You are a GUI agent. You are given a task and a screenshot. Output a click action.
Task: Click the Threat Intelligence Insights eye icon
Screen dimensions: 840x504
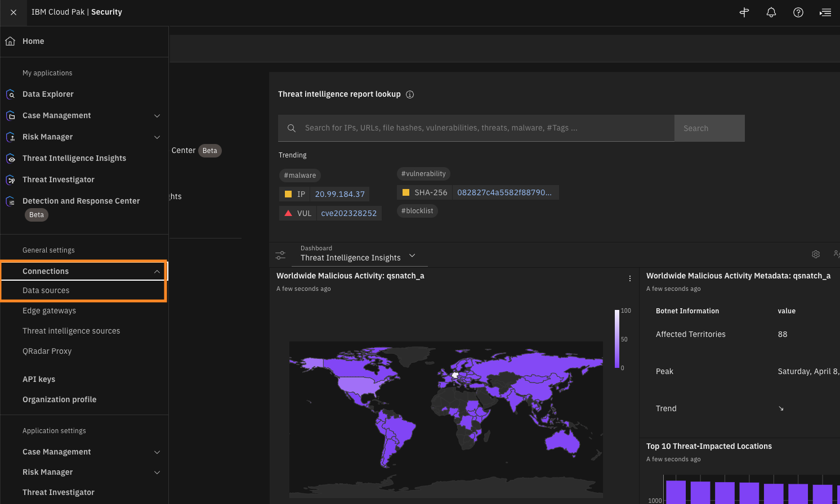[x=11, y=158]
